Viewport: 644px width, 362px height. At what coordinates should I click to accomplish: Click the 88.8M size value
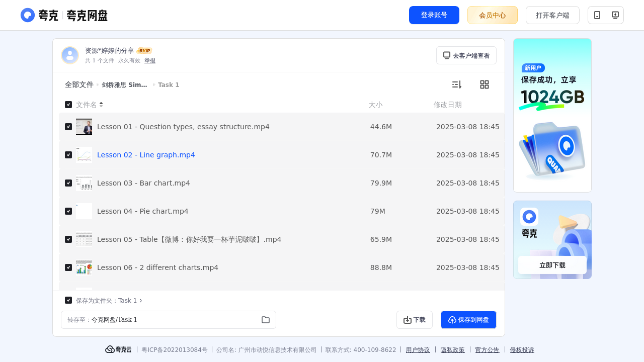pyautogui.click(x=381, y=267)
